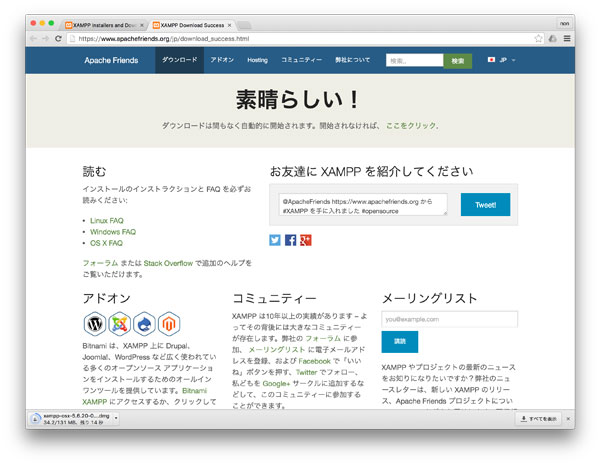The image size is (600, 465).
Task: Open download item options arrow
Action: point(116,418)
